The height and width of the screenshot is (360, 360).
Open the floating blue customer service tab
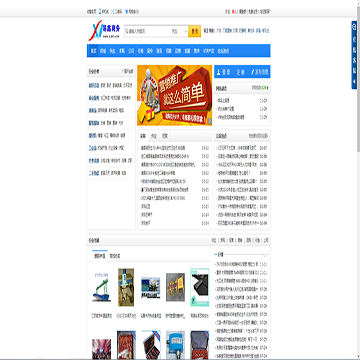[354, 55]
